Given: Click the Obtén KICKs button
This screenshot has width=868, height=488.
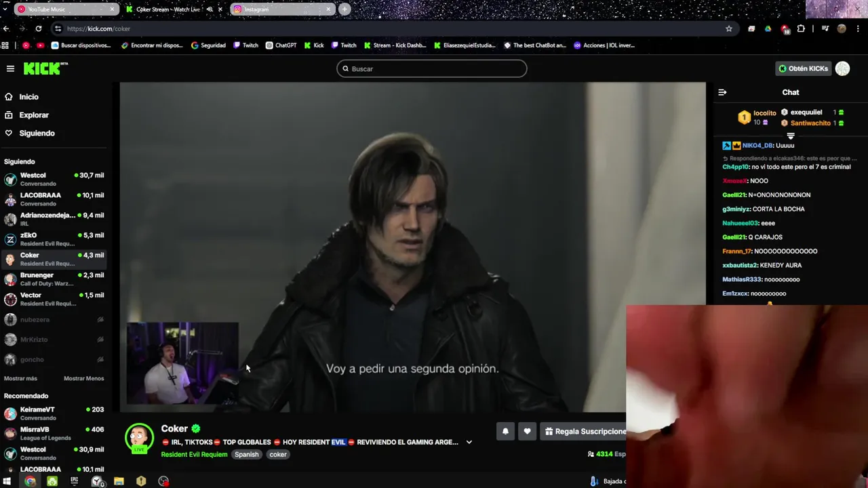Looking at the screenshot, I should [x=803, y=68].
